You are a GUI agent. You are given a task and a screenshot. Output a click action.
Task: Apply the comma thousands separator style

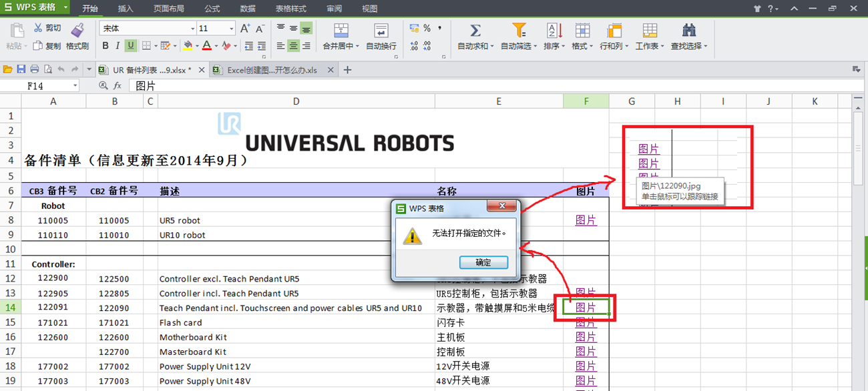(439, 28)
